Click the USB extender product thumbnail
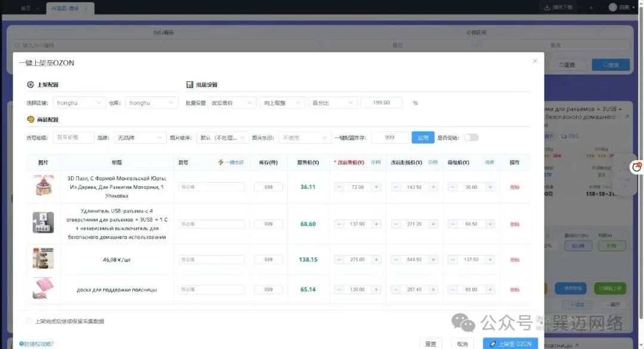644x349 pixels. pyautogui.click(x=43, y=223)
